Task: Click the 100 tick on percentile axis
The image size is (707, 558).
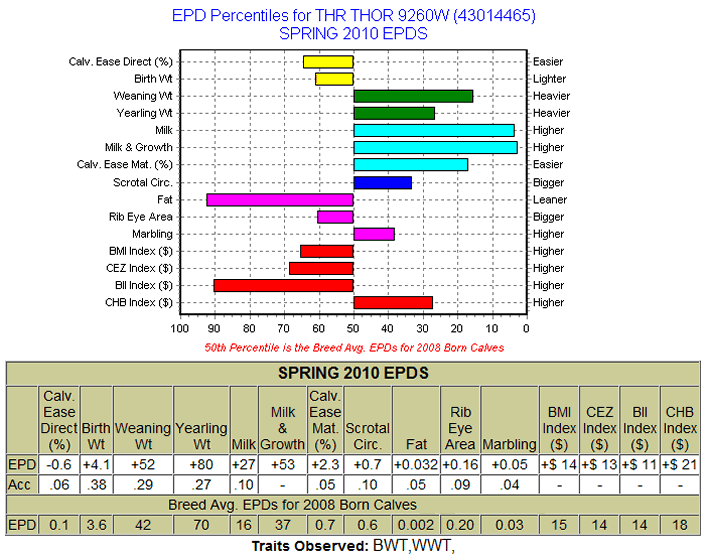Action: 179,328
